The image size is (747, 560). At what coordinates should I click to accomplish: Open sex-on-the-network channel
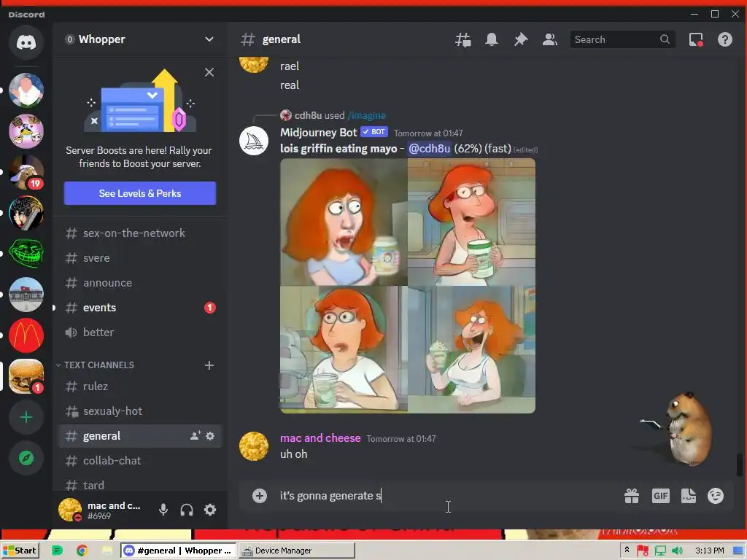click(x=140, y=233)
